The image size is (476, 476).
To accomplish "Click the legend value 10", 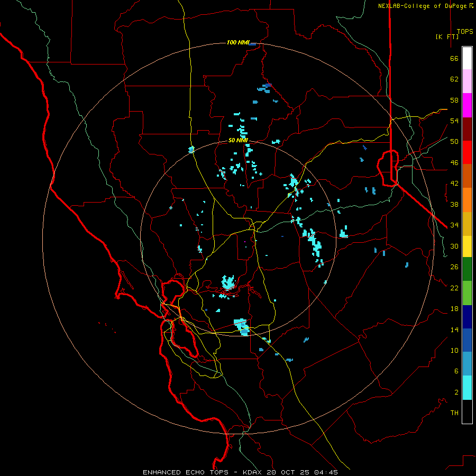I will point(454,351).
